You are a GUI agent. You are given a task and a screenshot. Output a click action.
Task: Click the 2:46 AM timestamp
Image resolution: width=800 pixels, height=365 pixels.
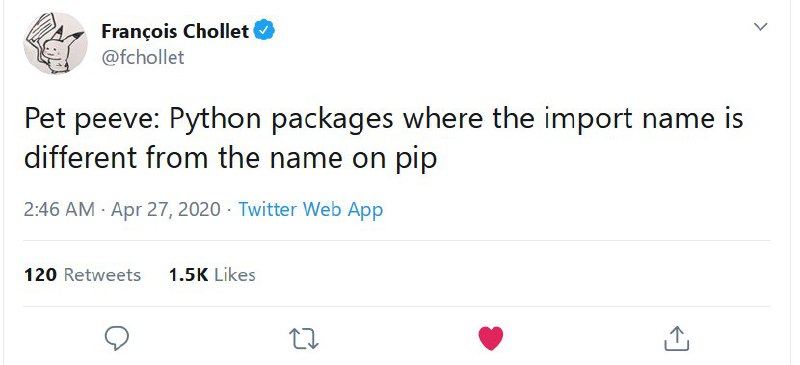[x=59, y=209]
